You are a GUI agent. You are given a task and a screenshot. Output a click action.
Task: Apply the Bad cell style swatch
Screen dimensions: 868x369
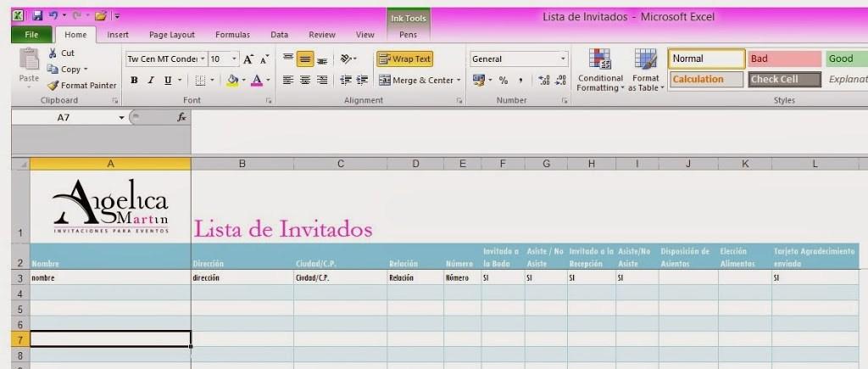784,59
